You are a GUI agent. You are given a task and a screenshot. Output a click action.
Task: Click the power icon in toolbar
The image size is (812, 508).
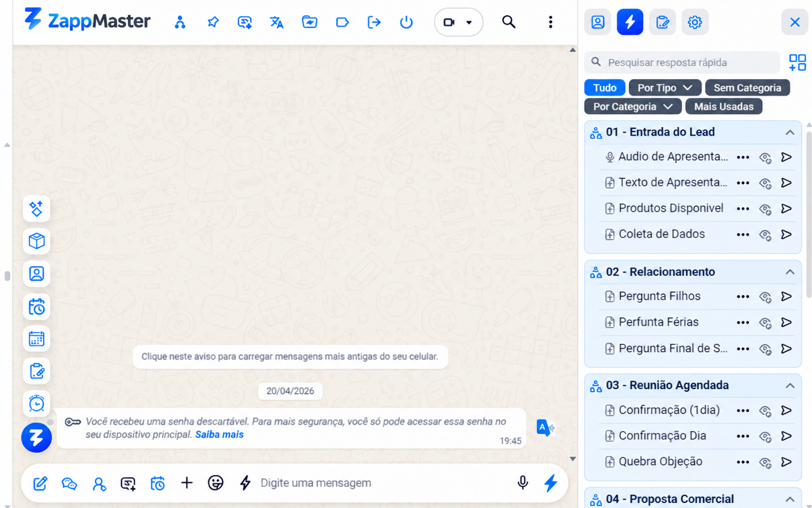[406, 22]
